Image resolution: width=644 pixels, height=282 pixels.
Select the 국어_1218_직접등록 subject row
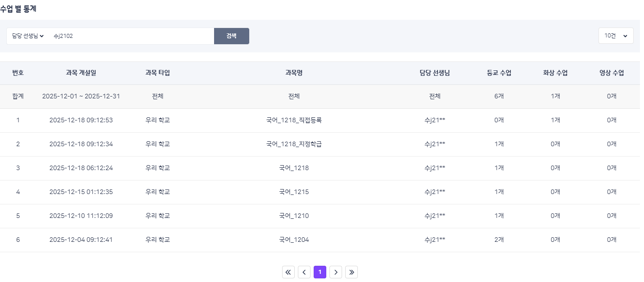click(x=294, y=120)
